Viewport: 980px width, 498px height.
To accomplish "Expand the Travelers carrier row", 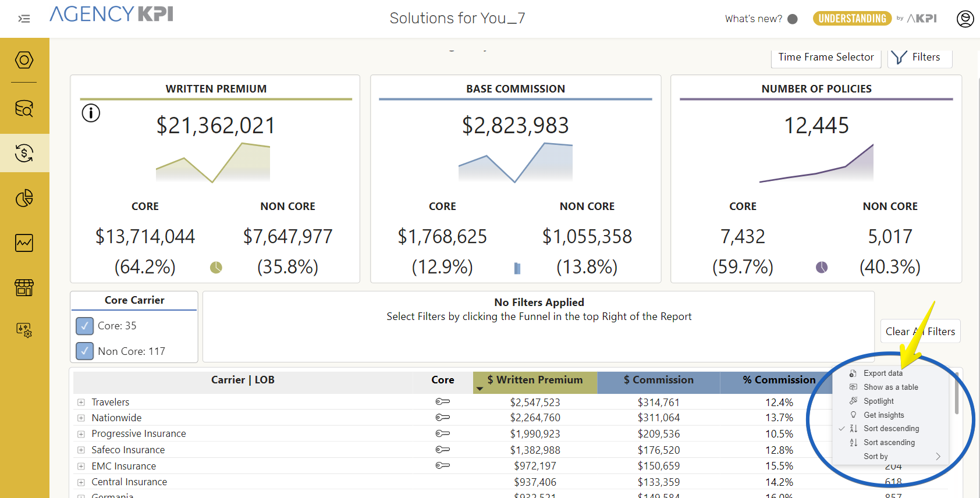I will (x=81, y=402).
